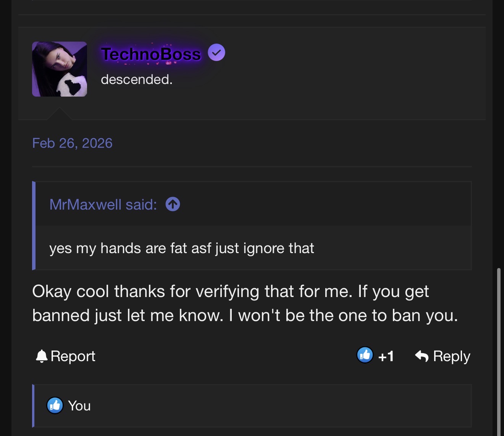Click the purple verified checkmark badge
504x436 pixels.
pos(216,53)
